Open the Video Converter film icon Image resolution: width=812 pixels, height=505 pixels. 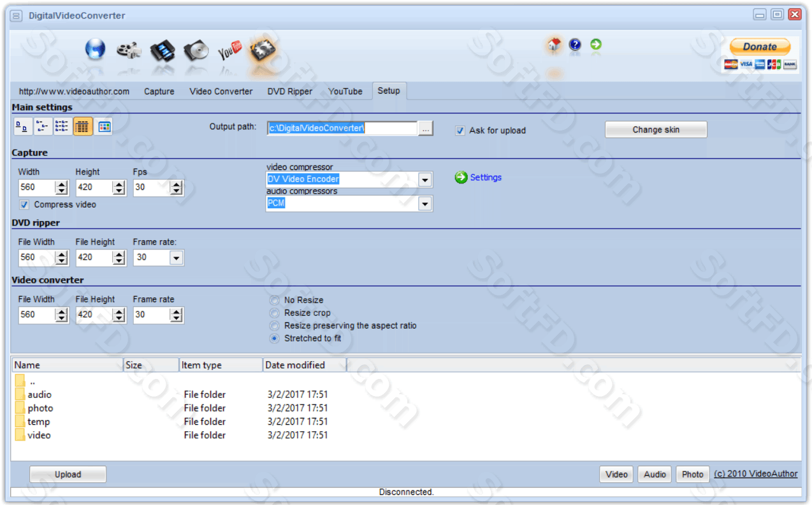(x=163, y=50)
